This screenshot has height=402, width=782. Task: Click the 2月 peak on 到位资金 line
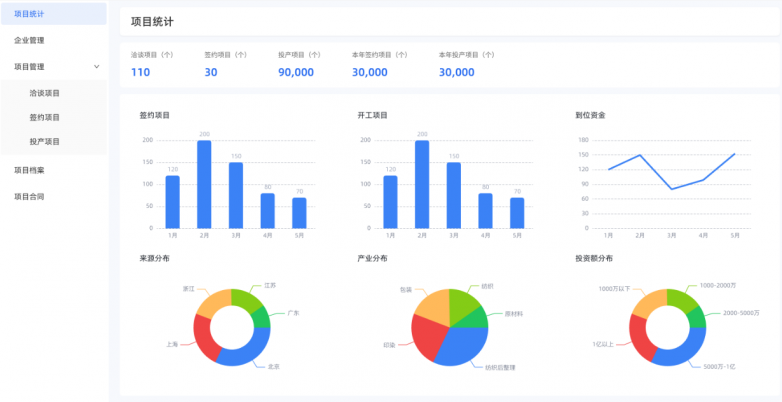point(640,155)
